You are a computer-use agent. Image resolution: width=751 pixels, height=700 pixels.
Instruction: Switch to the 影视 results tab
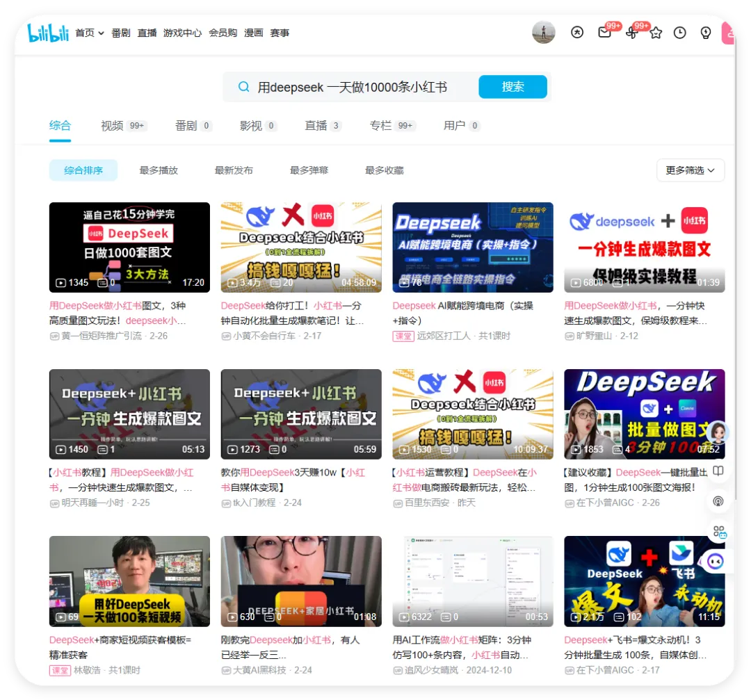(x=258, y=125)
